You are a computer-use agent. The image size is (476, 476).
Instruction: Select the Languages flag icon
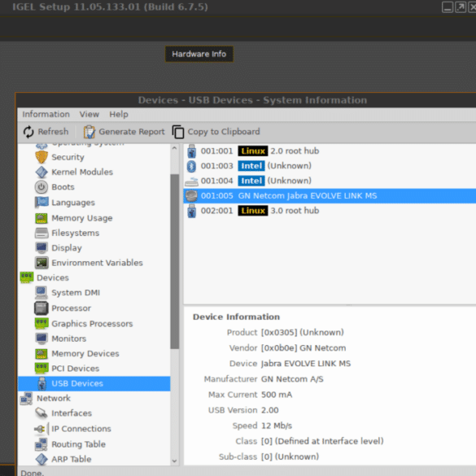tap(41, 202)
